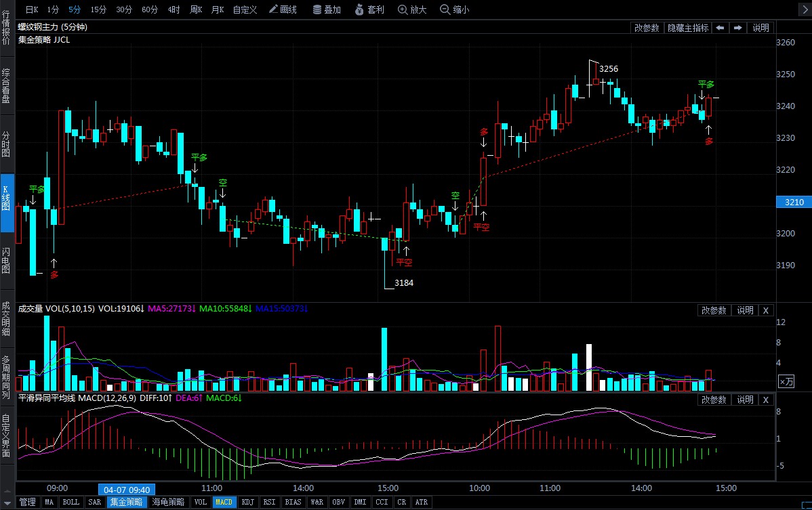
Task: Select the CR indicator tab
Action: pos(402,503)
